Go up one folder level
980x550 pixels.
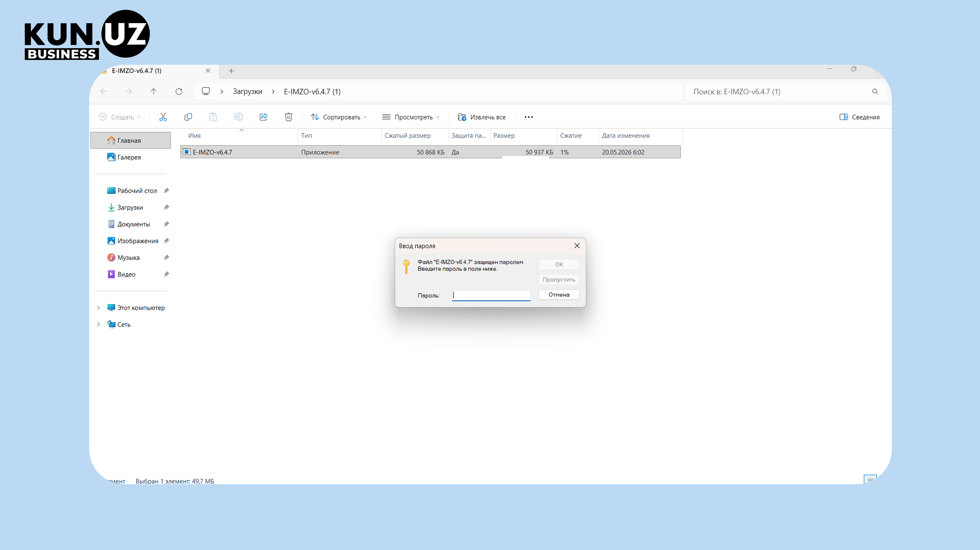153,91
